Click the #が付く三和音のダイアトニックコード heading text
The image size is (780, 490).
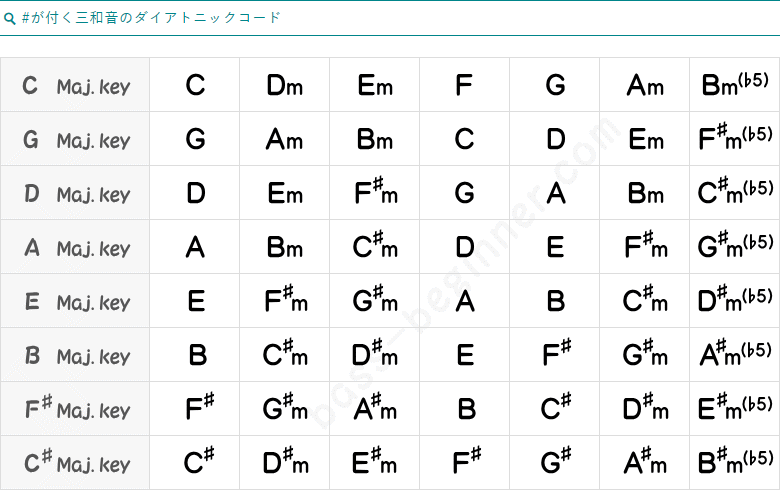tap(151, 18)
